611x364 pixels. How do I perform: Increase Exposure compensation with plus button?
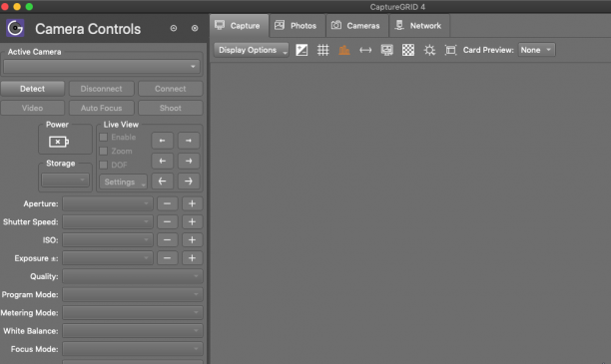(192, 258)
